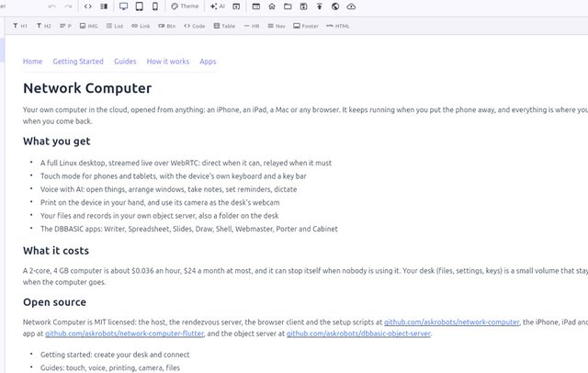Click the intro paragraph Your own computer in the cloud
The image size is (588, 373).
pos(305,116)
